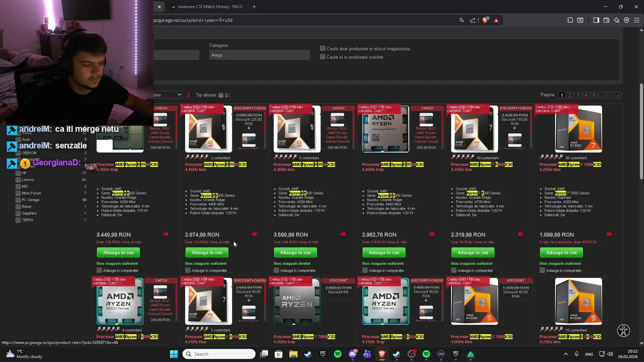Check the Lenovo brand filter

click(18, 179)
